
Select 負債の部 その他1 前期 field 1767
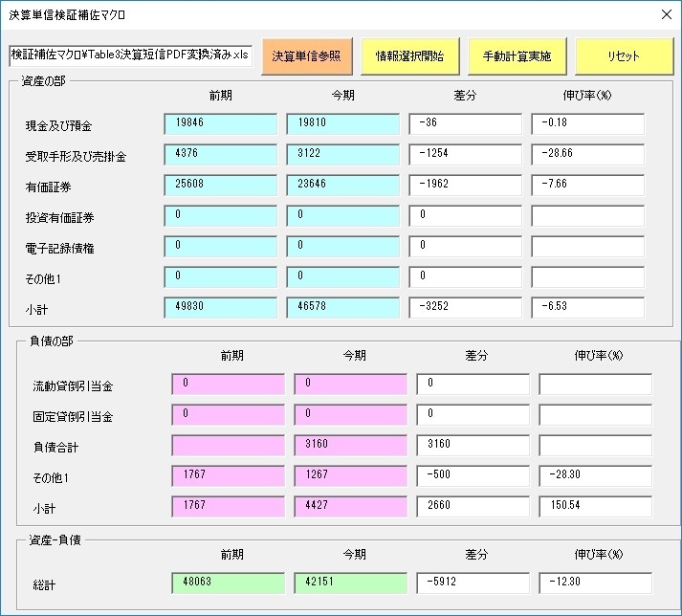pyautogui.click(x=229, y=476)
